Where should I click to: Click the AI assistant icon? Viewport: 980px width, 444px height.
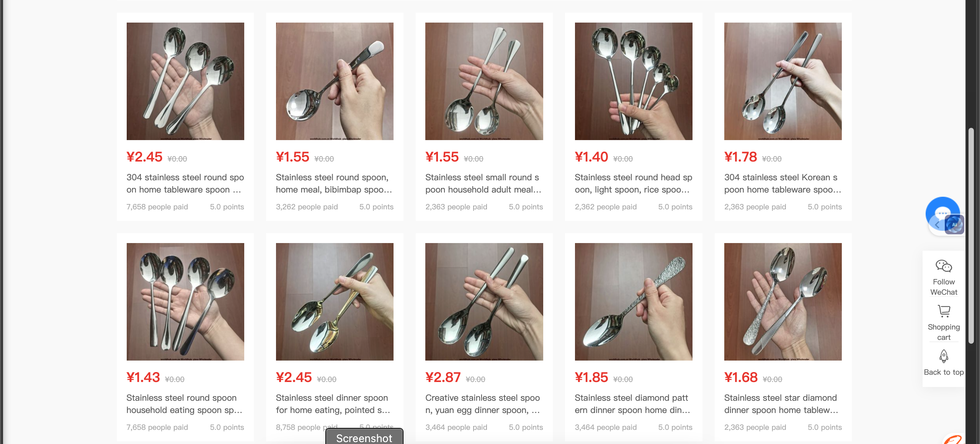954,225
